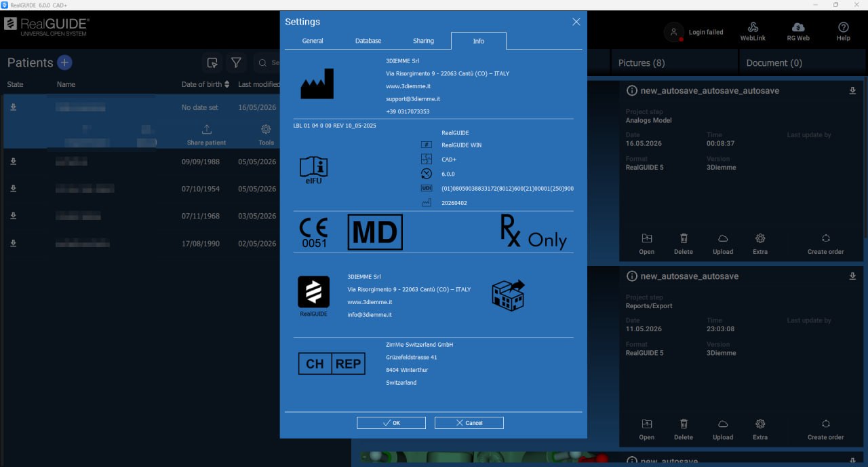The height and width of the screenshot is (467, 868).
Task: Open the new_autosave_autosave_autosave project
Action: click(x=647, y=244)
